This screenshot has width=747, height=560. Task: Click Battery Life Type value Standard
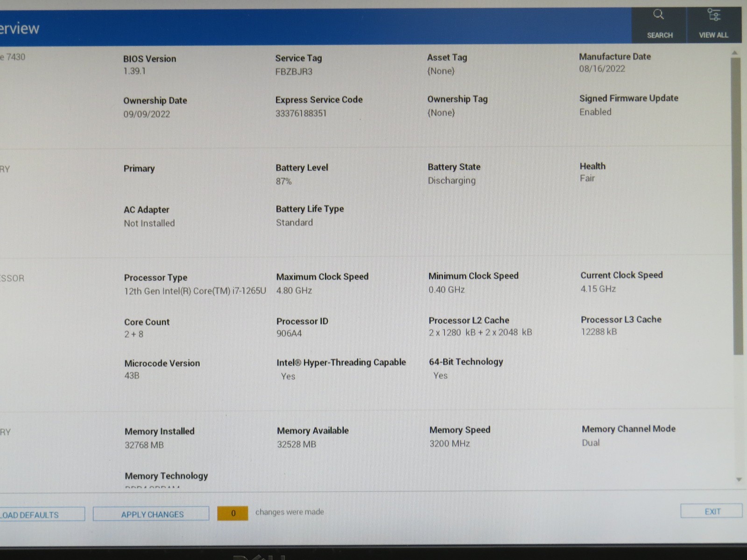click(x=294, y=223)
